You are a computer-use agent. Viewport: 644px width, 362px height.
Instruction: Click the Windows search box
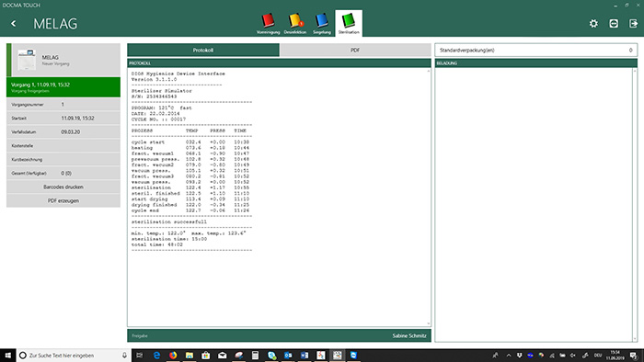tap(74, 356)
